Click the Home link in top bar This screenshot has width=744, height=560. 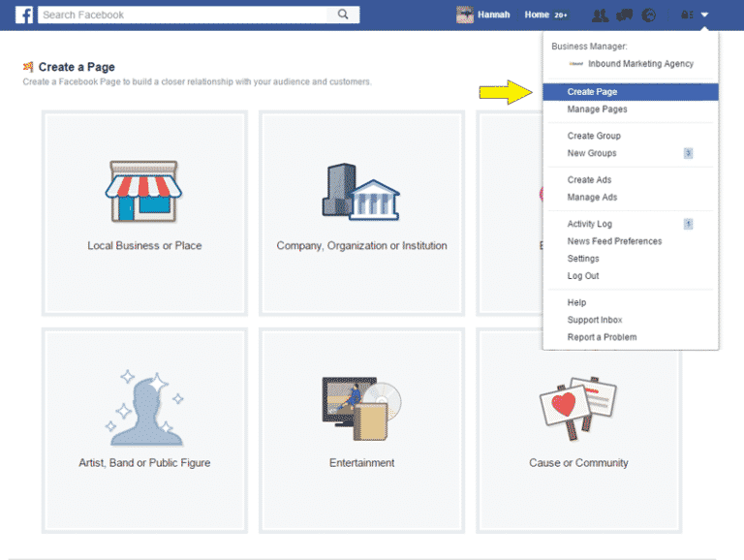tap(537, 15)
